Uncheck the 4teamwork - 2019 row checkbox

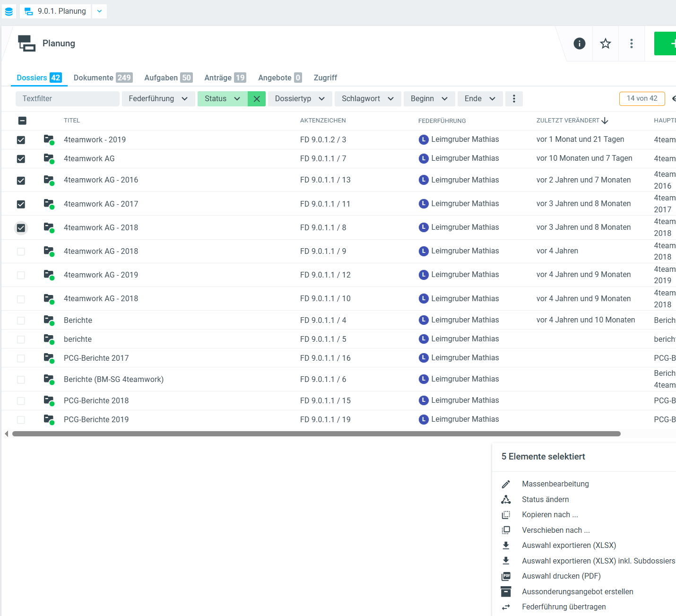tap(21, 140)
